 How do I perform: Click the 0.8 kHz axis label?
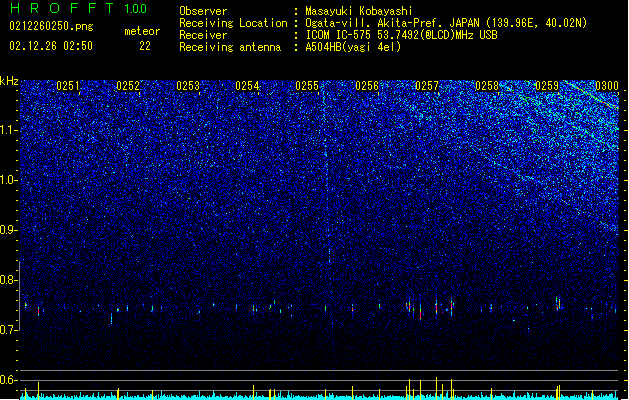(x=9, y=280)
